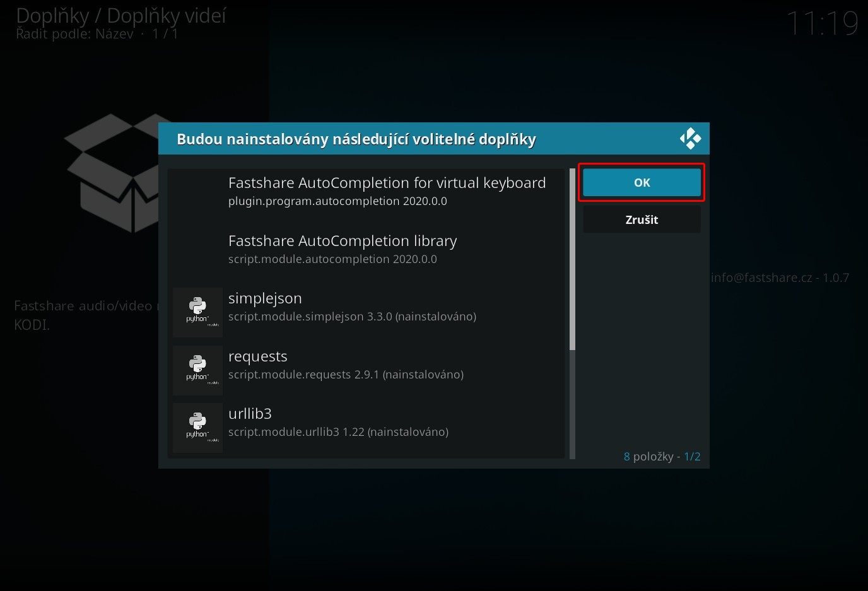The image size is (868, 591).
Task: Click the 'Doplňky / Doplňky videí' heading
Action: pyautogui.click(x=121, y=16)
